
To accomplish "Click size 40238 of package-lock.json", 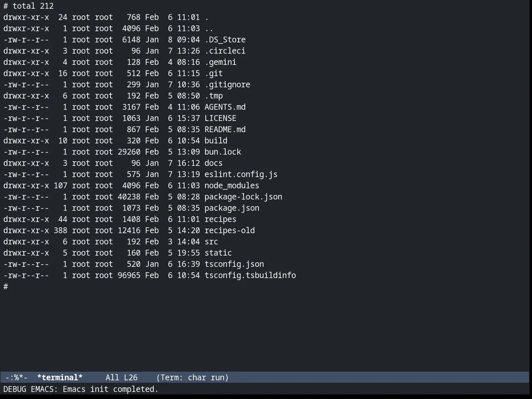I will click(129, 197).
